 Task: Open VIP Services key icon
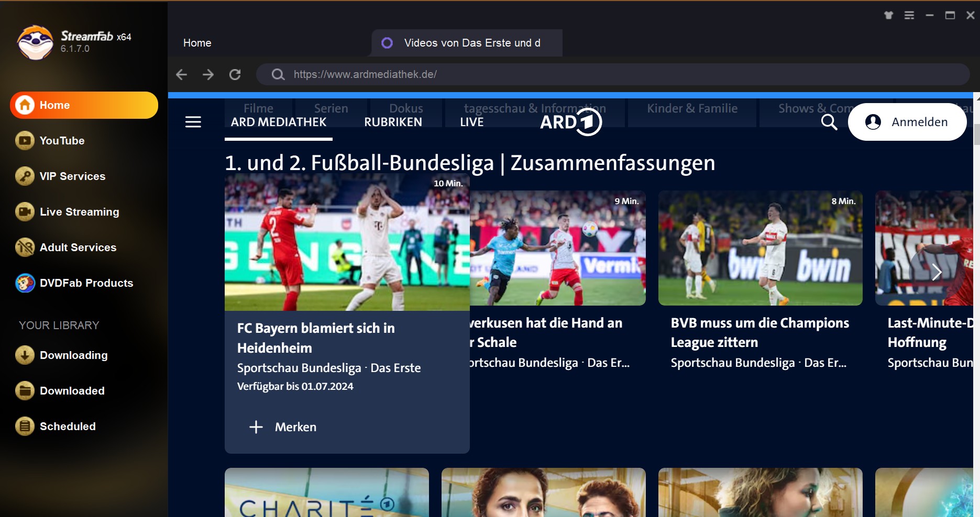(25, 176)
